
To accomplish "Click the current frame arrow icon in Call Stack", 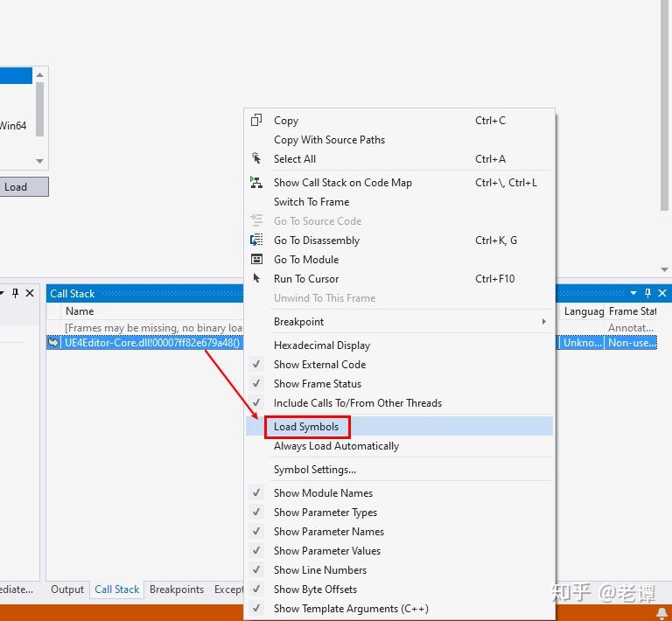I will [x=53, y=343].
